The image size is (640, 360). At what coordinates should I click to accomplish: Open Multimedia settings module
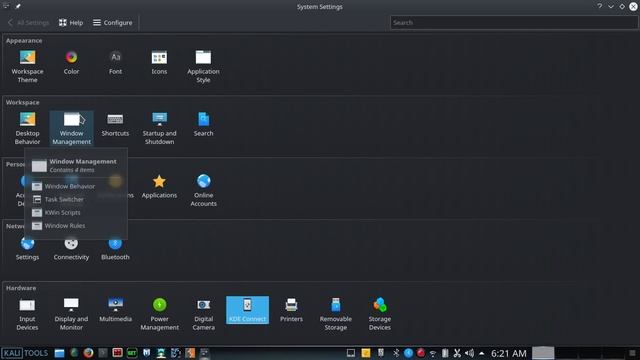click(116, 310)
